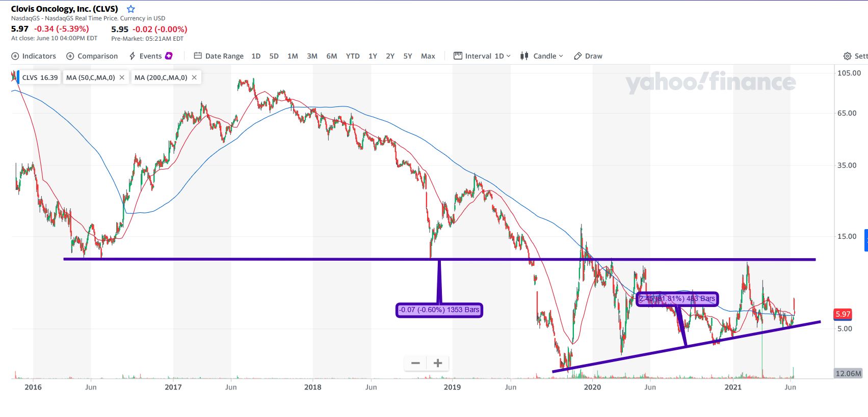Activate the Draw pencil tool

[588, 56]
